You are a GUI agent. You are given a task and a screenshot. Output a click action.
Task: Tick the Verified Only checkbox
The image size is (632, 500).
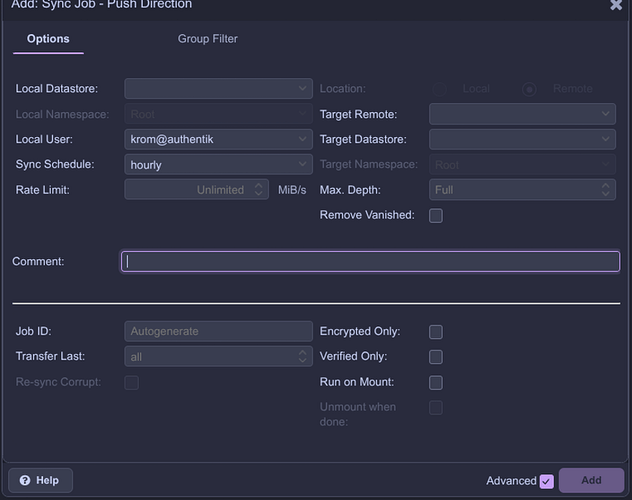[x=435, y=357]
